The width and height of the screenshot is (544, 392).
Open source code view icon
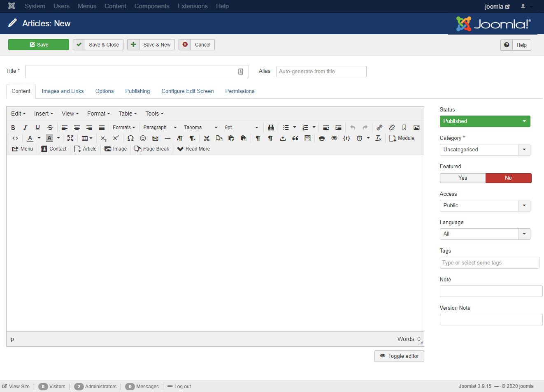point(15,138)
